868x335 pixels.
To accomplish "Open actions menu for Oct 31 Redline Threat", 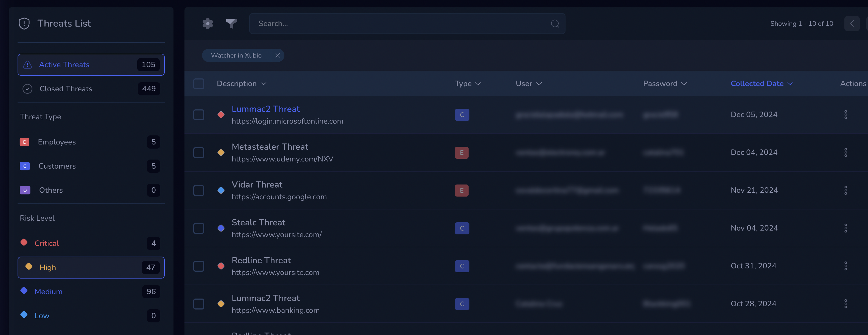I will pyautogui.click(x=845, y=266).
